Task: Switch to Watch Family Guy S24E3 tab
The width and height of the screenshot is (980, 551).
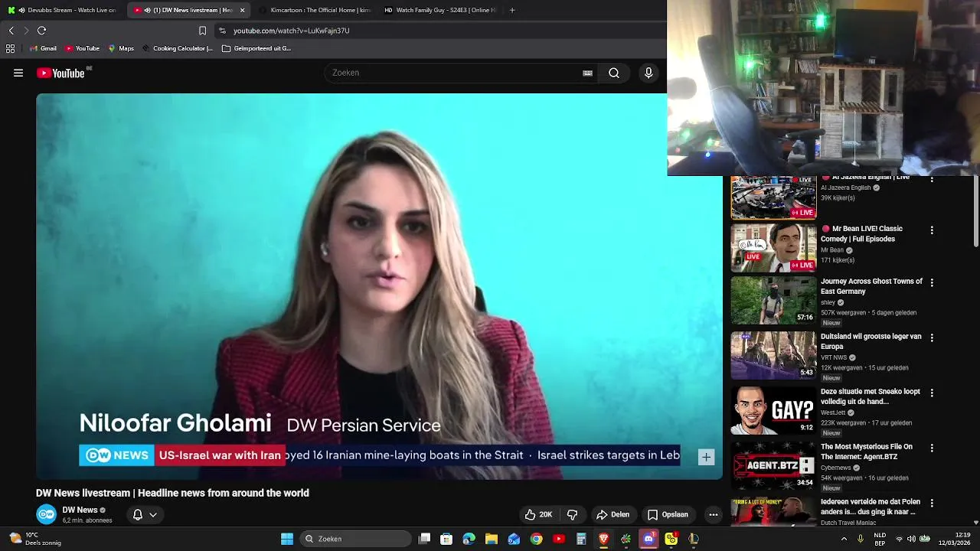Action: point(439,10)
